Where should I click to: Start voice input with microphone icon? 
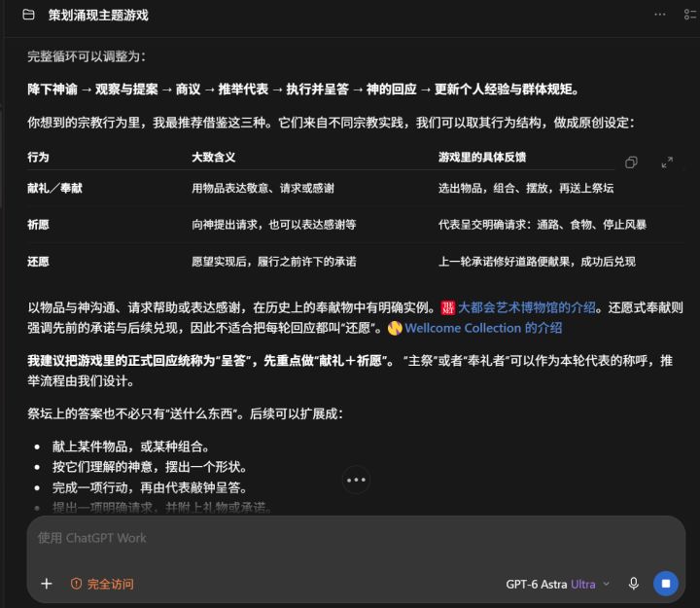[633, 584]
